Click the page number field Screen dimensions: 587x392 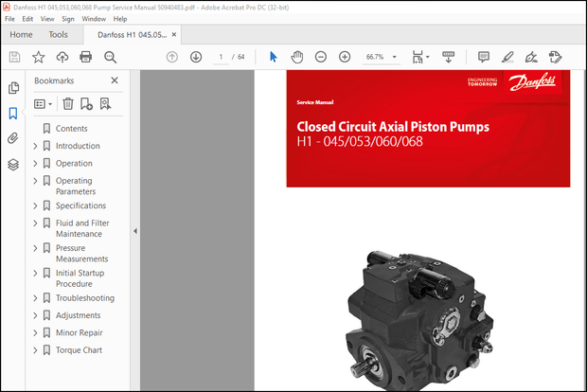(221, 57)
